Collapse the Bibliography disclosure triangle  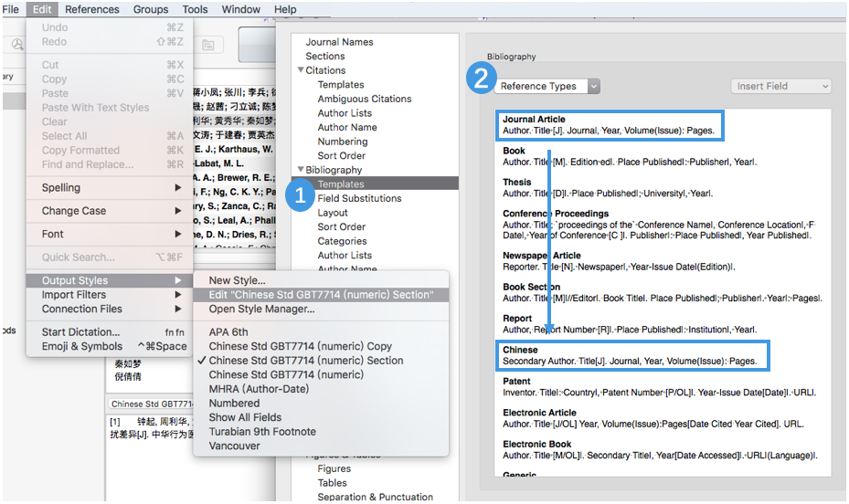coord(301,170)
